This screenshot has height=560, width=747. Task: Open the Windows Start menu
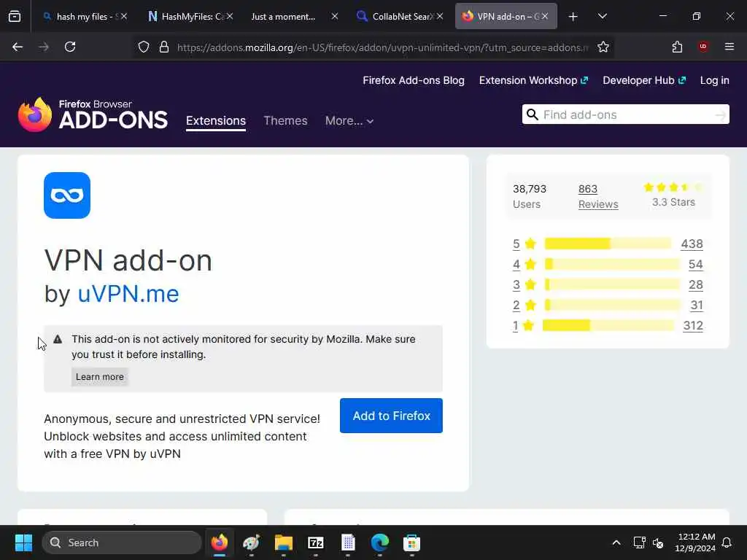coord(23,542)
